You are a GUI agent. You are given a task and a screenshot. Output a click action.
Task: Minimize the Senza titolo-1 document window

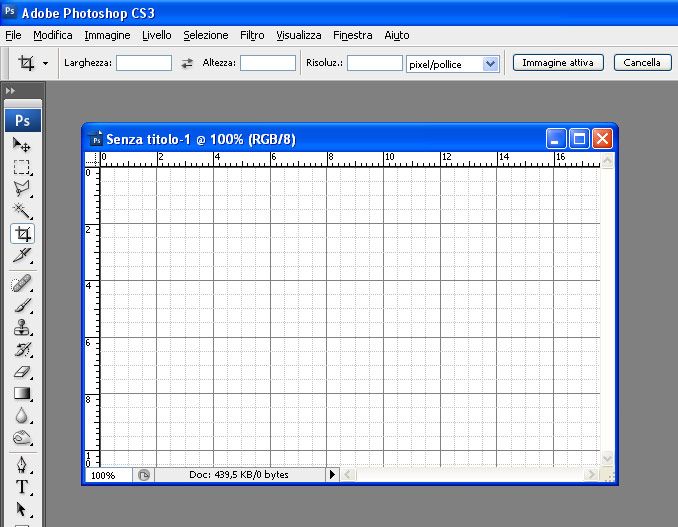tap(556, 139)
